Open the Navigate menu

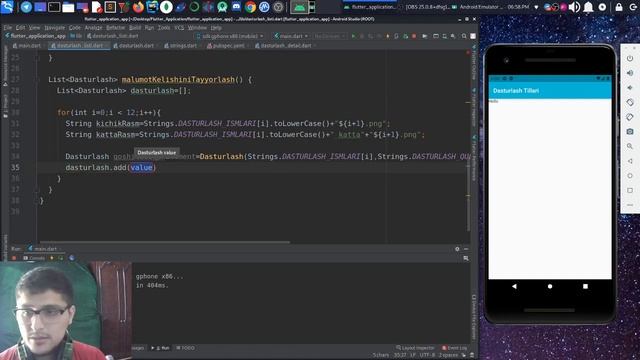click(54, 28)
